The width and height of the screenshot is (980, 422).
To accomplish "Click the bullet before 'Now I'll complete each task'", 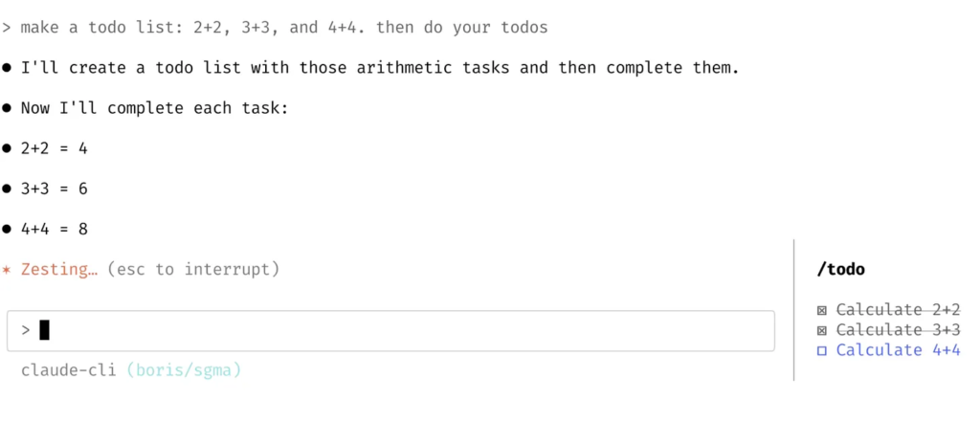I will coord(7,108).
